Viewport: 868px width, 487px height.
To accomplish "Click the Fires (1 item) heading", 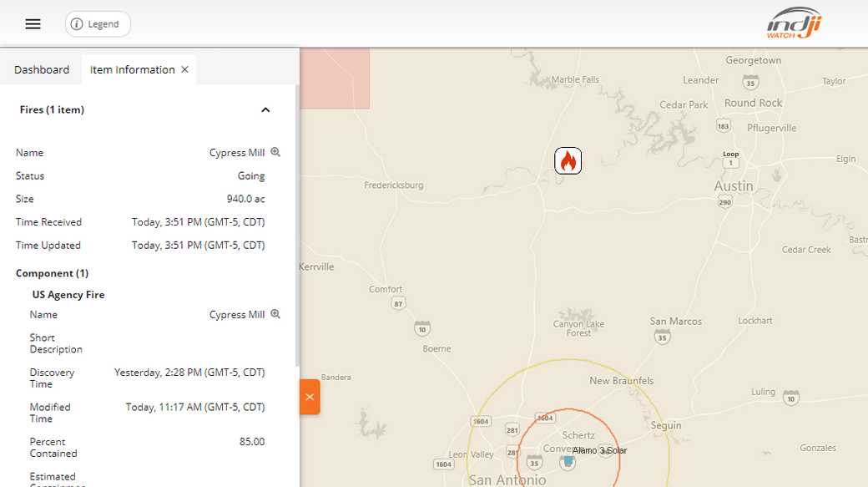I will [x=52, y=109].
